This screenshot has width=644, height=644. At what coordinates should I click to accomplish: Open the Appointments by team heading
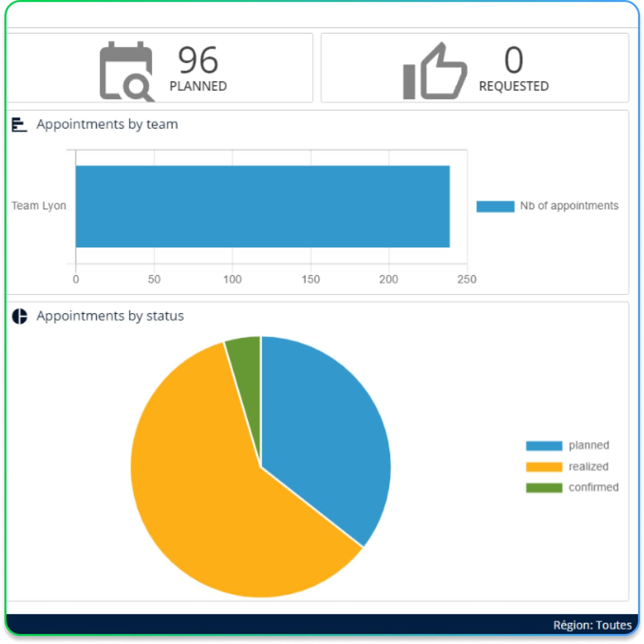tap(107, 124)
